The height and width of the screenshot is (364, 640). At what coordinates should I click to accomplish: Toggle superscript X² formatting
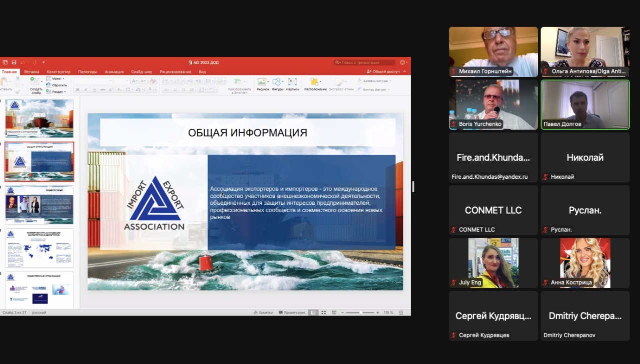(x=111, y=90)
